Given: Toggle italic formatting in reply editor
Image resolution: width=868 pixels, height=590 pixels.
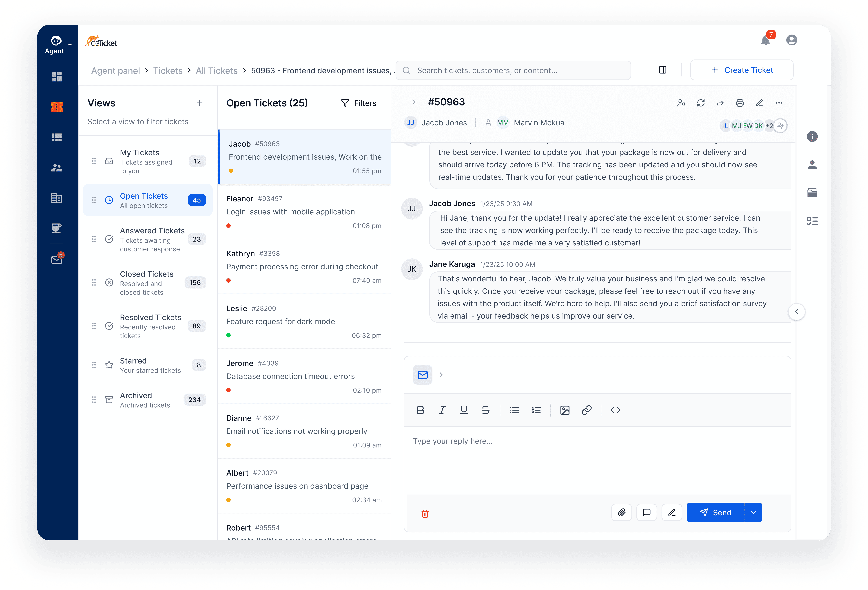Looking at the screenshot, I should [442, 410].
